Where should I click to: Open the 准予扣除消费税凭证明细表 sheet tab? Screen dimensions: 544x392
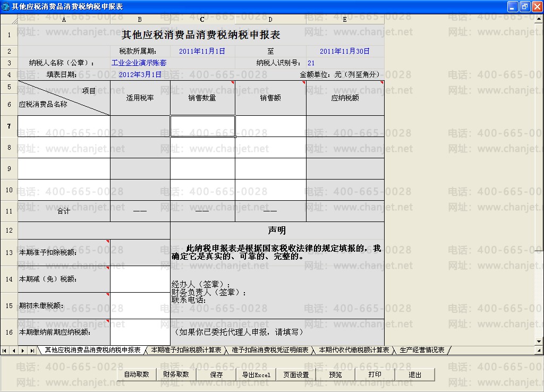[x=270, y=350]
